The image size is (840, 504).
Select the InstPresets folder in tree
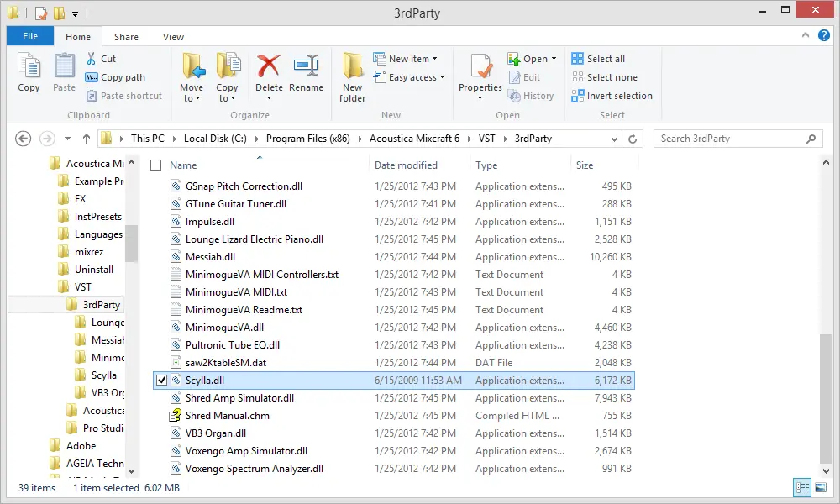click(x=98, y=217)
